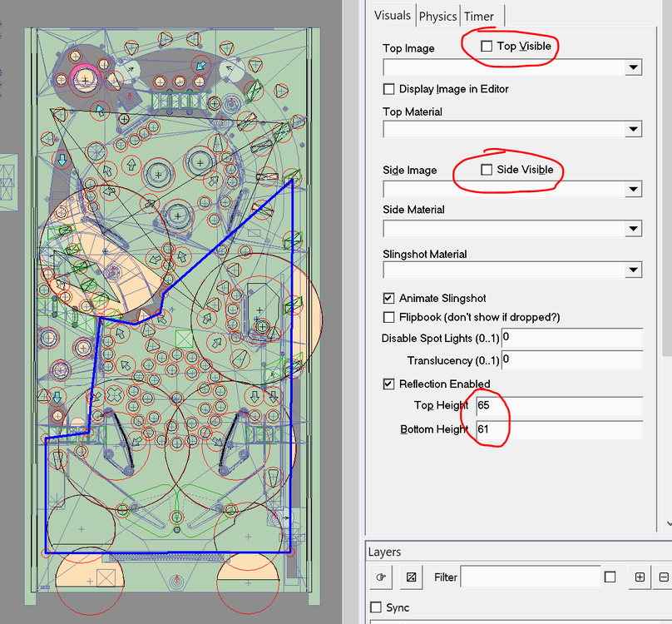Open the Top Image dropdown

point(633,67)
